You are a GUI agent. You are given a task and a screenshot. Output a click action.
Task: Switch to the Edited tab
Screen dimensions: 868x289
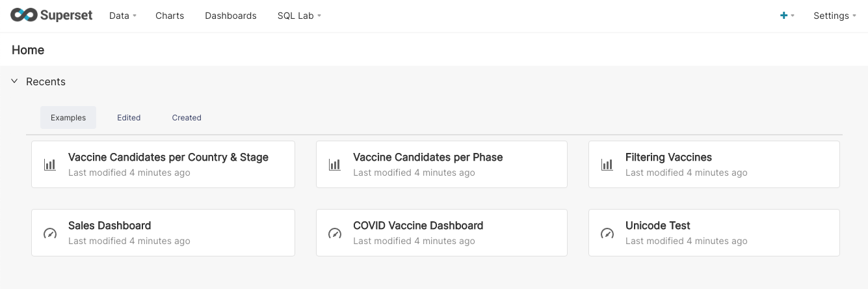click(129, 118)
